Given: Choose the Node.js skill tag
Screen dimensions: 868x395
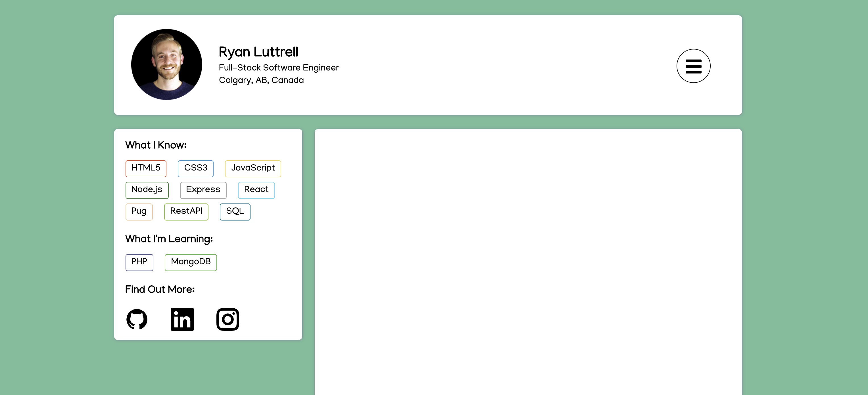Looking at the screenshot, I should click(x=147, y=190).
